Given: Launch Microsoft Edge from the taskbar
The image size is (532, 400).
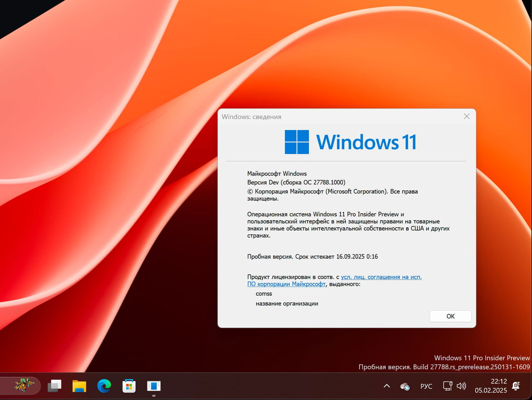Looking at the screenshot, I should [104, 386].
